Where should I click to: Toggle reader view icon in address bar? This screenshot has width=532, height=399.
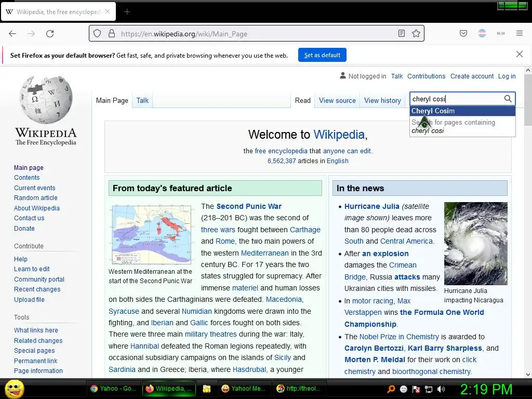(402, 33)
